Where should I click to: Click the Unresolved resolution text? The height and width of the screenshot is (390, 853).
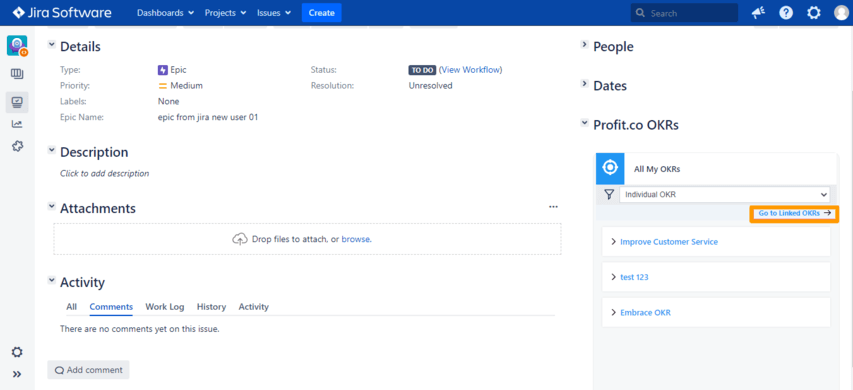430,85
